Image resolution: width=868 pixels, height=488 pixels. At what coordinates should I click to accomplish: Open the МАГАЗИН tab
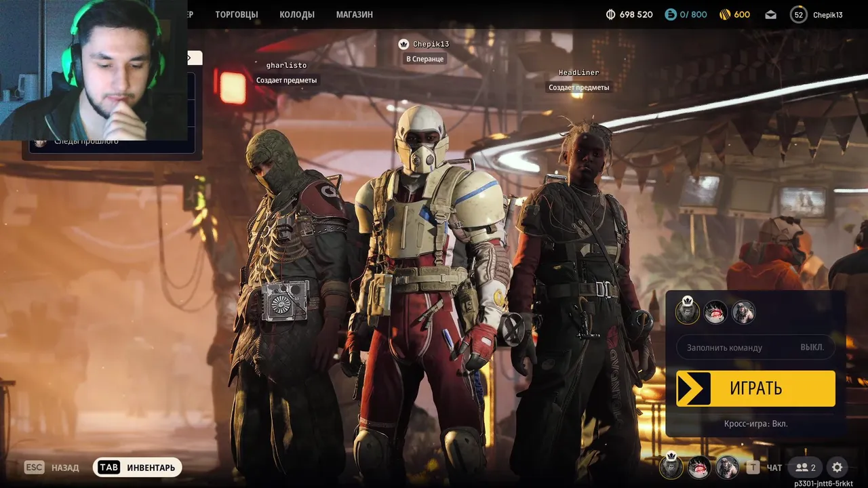click(x=355, y=14)
